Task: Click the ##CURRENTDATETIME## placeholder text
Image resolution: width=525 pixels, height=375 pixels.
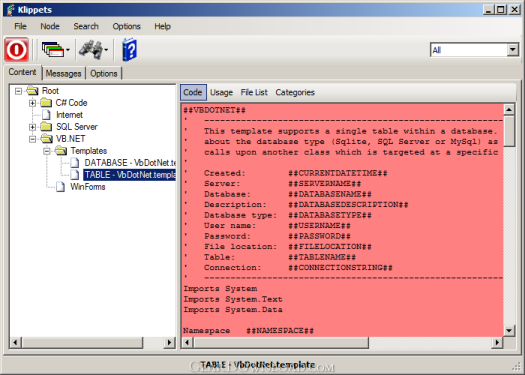Action: tap(338, 173)
